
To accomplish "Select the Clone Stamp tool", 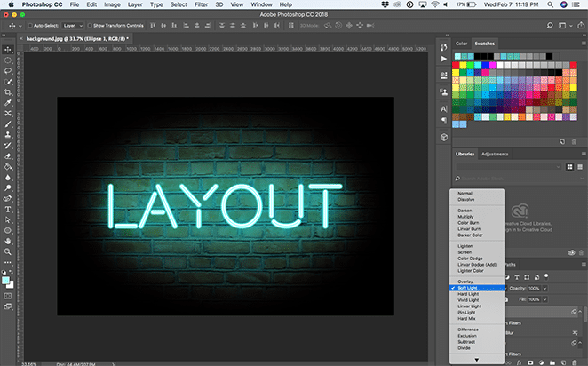I will click(7, 134).
